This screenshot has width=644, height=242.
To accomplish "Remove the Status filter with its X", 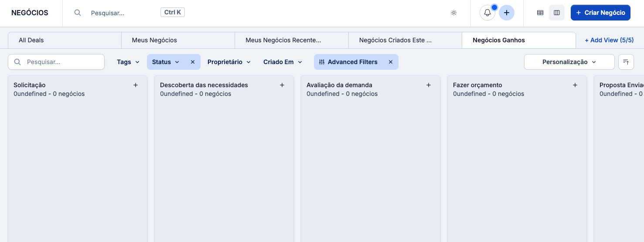I will point(193,62).
